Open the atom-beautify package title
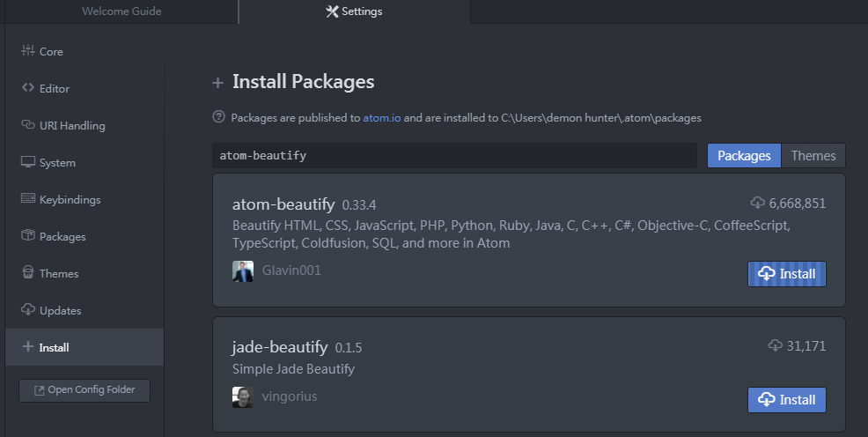 [283, 204]
